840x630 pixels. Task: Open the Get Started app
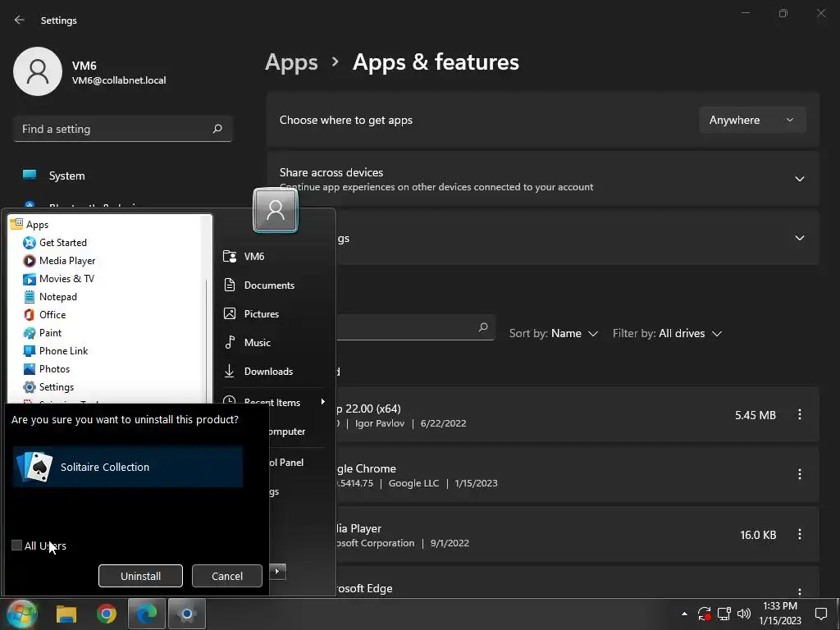point(62,243)
